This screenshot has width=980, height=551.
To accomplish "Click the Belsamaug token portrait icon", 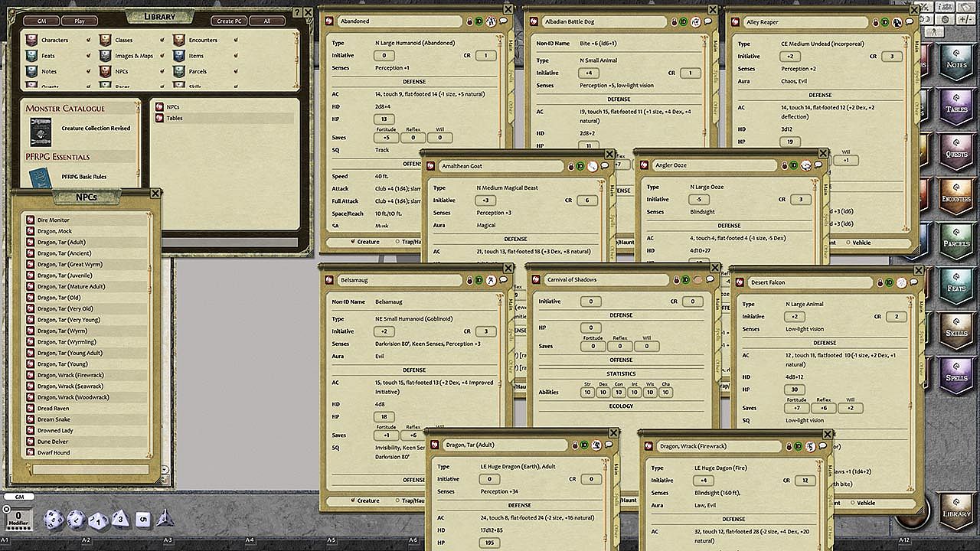I will coord(490,280).
